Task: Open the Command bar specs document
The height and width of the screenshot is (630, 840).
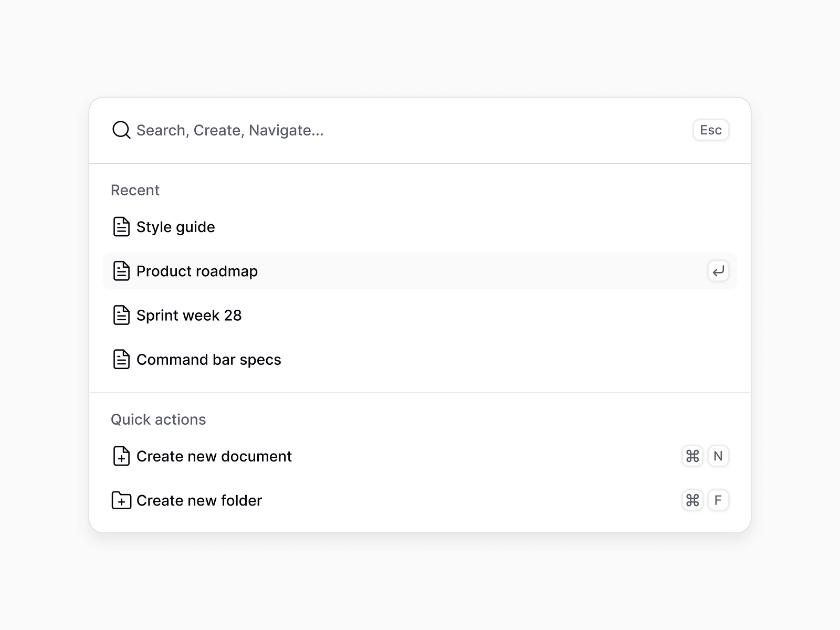Action: tap(209, 360)
